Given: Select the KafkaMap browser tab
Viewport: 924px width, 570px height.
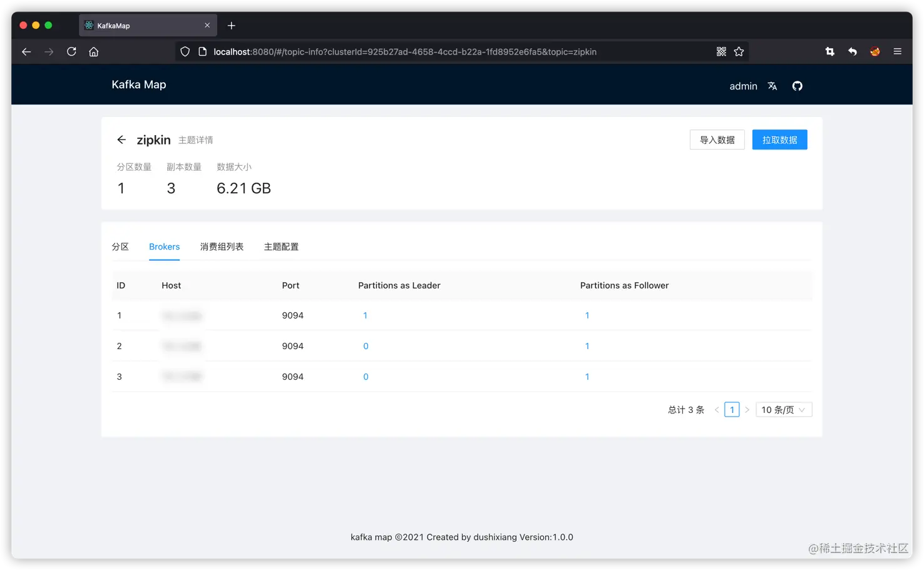Looking at the screenshot, I should pos(148,26).
